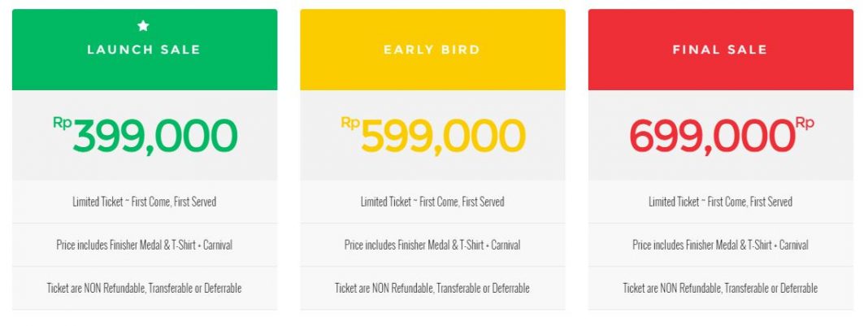Click Finisher Medal row in Launch Sale card
This screenshot has height=326, width=868.
145,245
